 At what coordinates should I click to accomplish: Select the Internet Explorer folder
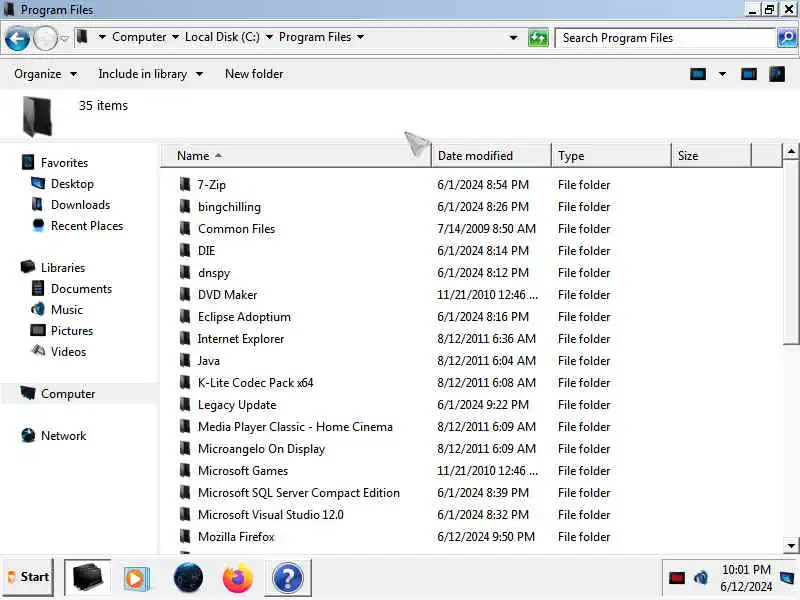tap(240, 338)
